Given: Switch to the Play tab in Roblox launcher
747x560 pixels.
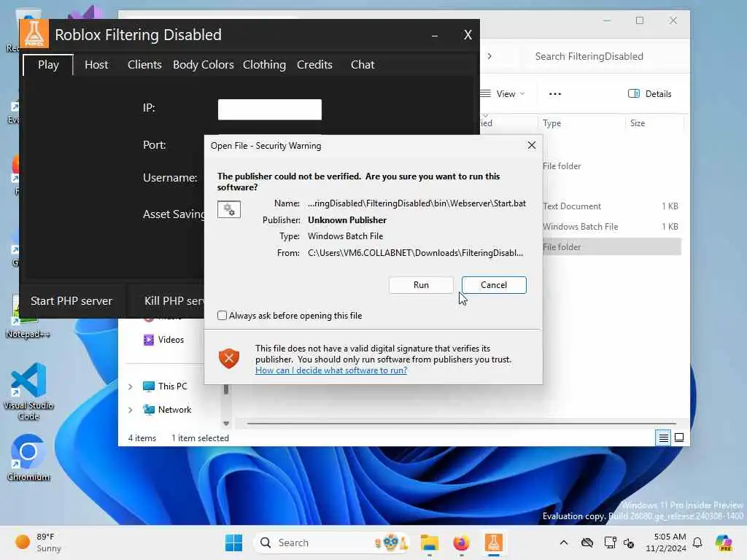Looking at the screenshot, I should pos(48,65).
